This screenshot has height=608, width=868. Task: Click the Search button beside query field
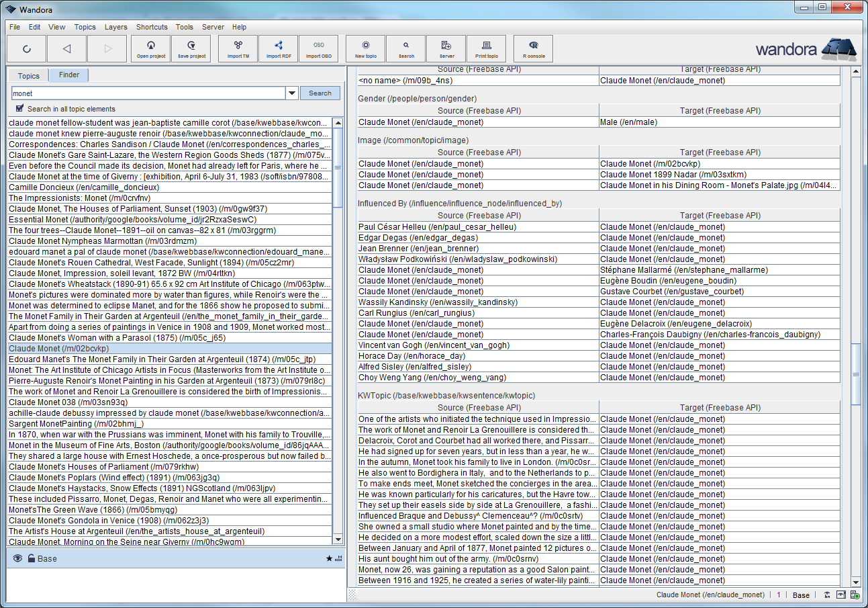pos(320,93)
